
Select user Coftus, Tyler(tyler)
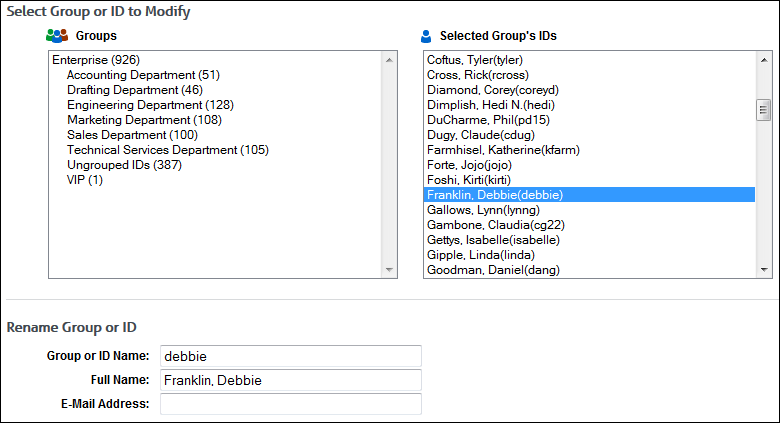(475, 60)
